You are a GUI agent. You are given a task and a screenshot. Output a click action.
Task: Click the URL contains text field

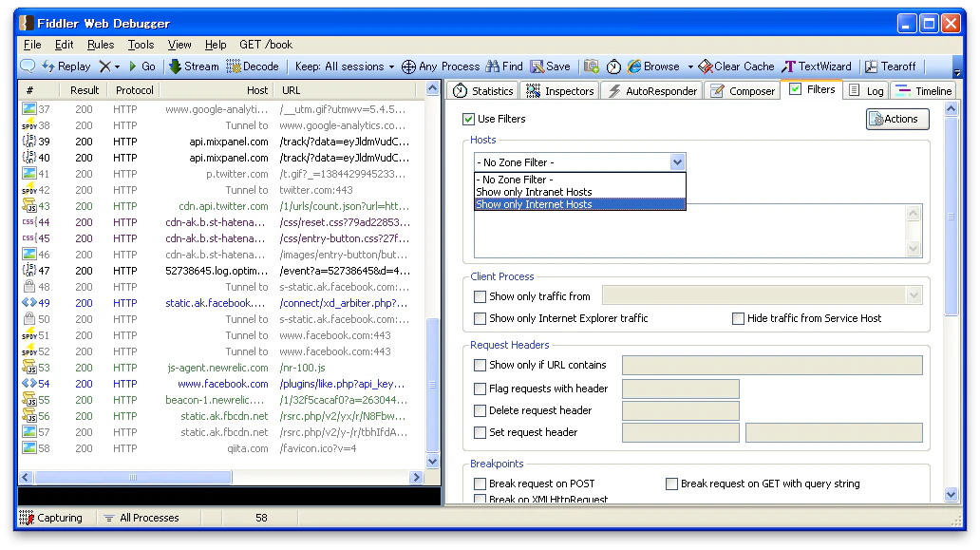(772, 365)
